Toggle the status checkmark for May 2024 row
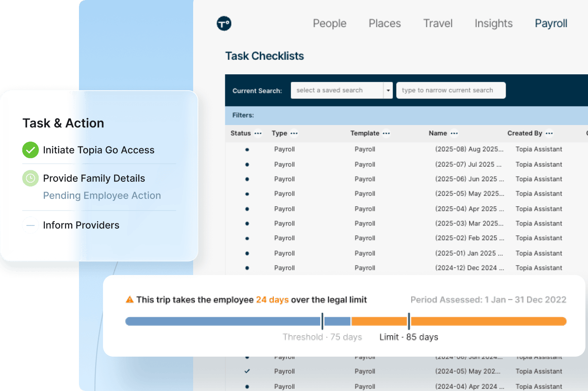 247,371
